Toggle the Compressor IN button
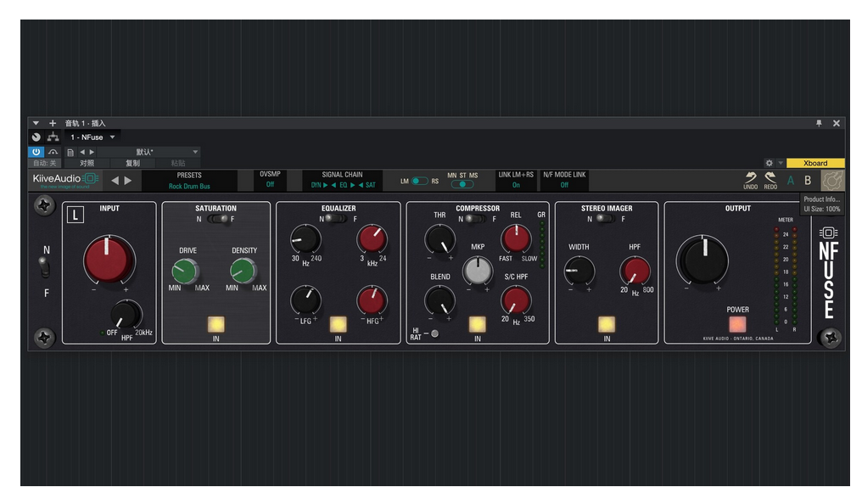862x504 pixels. (x=477, y=324)
